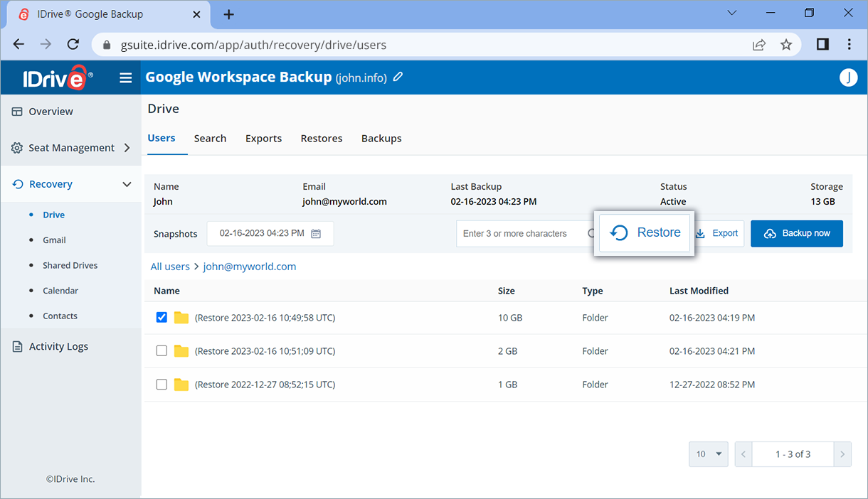Open the IDrive hamburger navigation menu
This screenshot has height=499, width=868.
(125, 77)
